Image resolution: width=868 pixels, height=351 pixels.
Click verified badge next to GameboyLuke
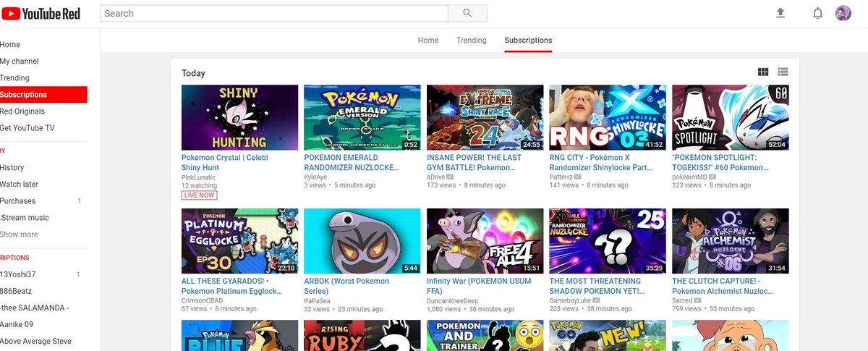pos(596,300)
